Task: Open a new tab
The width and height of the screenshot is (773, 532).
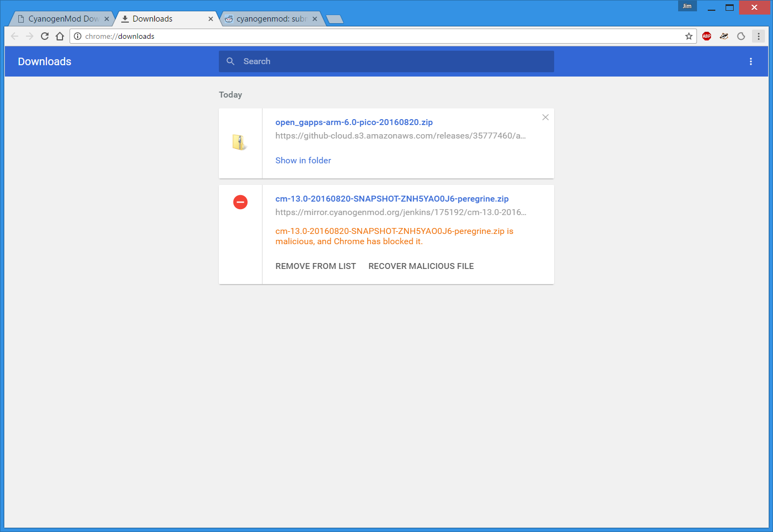Action: coord(334,18)
